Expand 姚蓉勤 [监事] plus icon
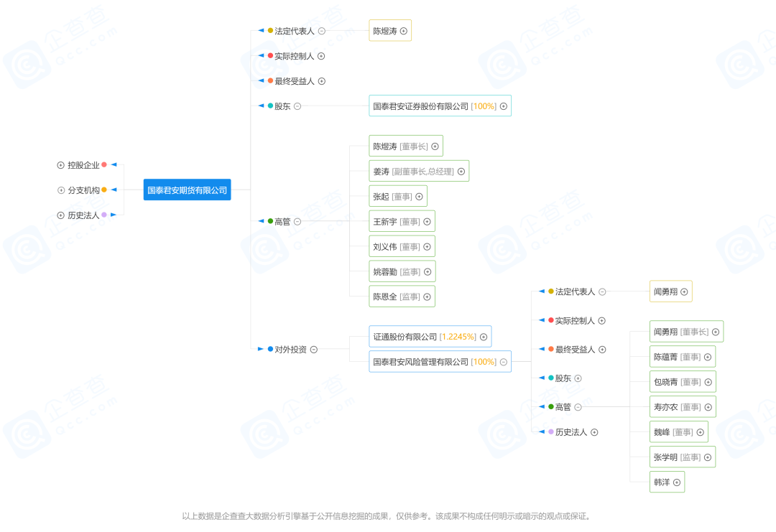Viewport: 776px width, 532px height. pos(428,272)
